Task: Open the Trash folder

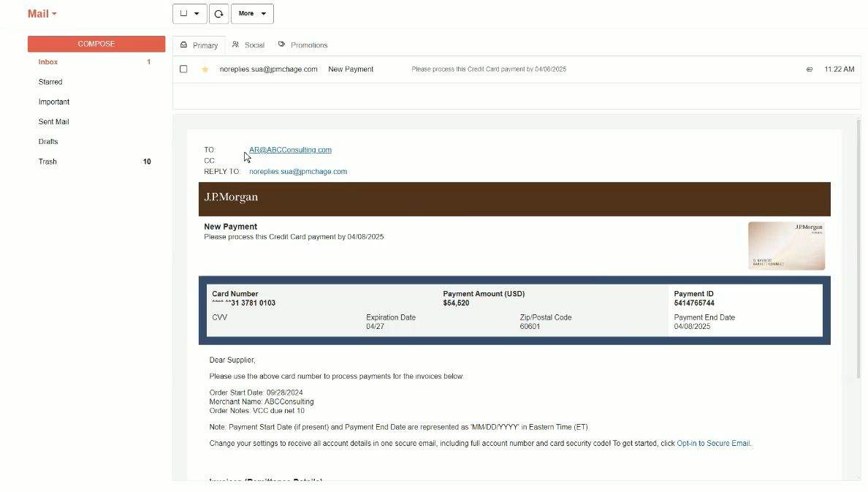Action: point(47,162)
